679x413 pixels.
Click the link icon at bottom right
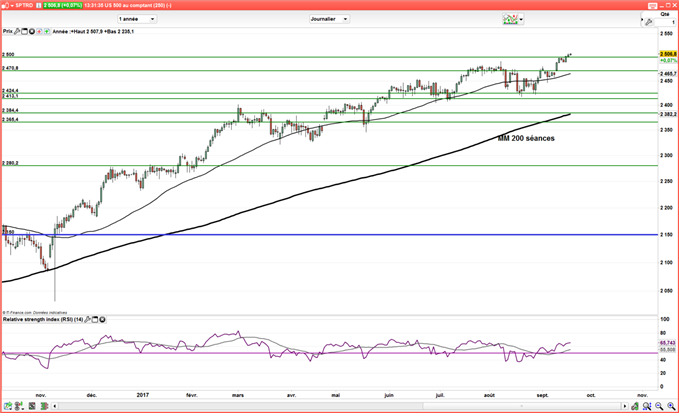(635, 406)
